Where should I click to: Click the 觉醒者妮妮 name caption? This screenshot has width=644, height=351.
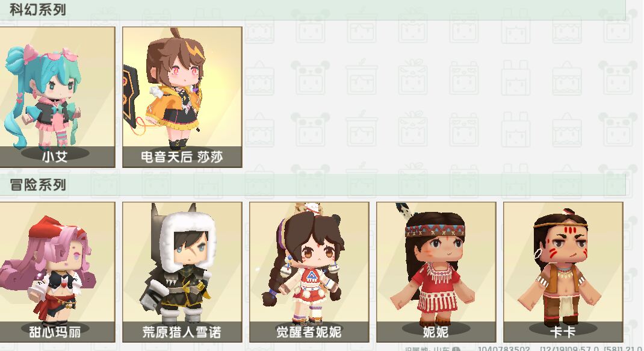coord(309,332)
